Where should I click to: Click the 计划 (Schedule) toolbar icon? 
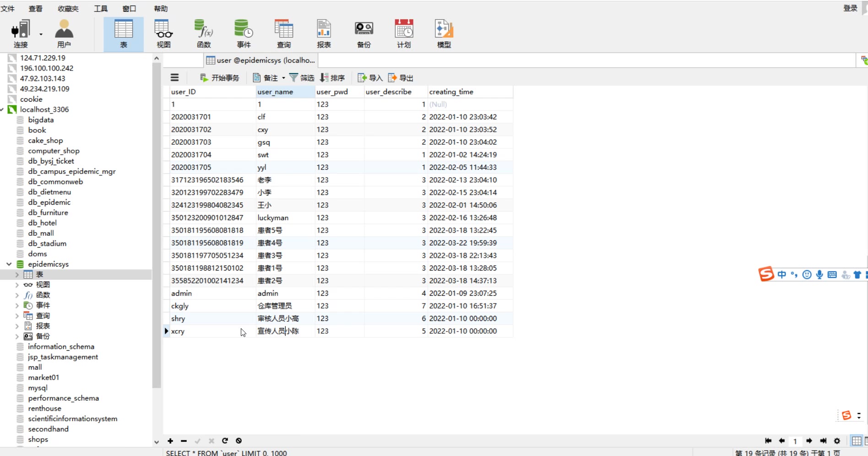[x=404, y=34]
